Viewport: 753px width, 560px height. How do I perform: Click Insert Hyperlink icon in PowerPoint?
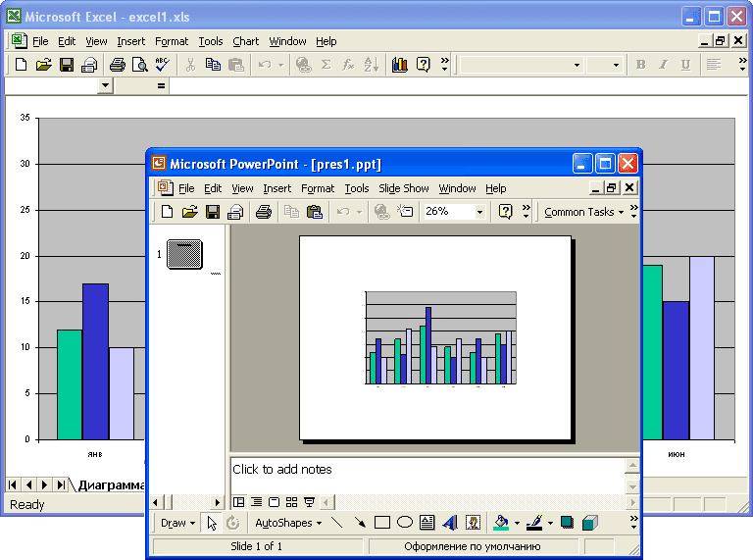(382, 211)
